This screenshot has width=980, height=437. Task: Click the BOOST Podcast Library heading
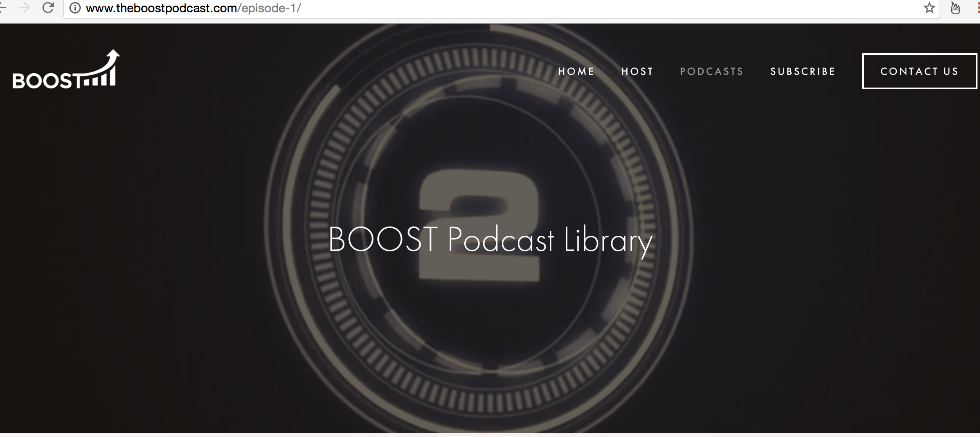(490, 240)
